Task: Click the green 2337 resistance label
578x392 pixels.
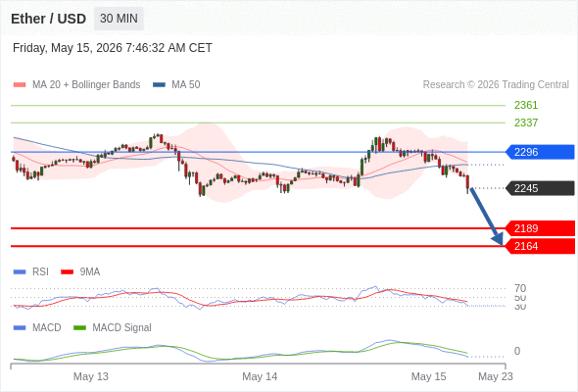Action: click(526, 122)
